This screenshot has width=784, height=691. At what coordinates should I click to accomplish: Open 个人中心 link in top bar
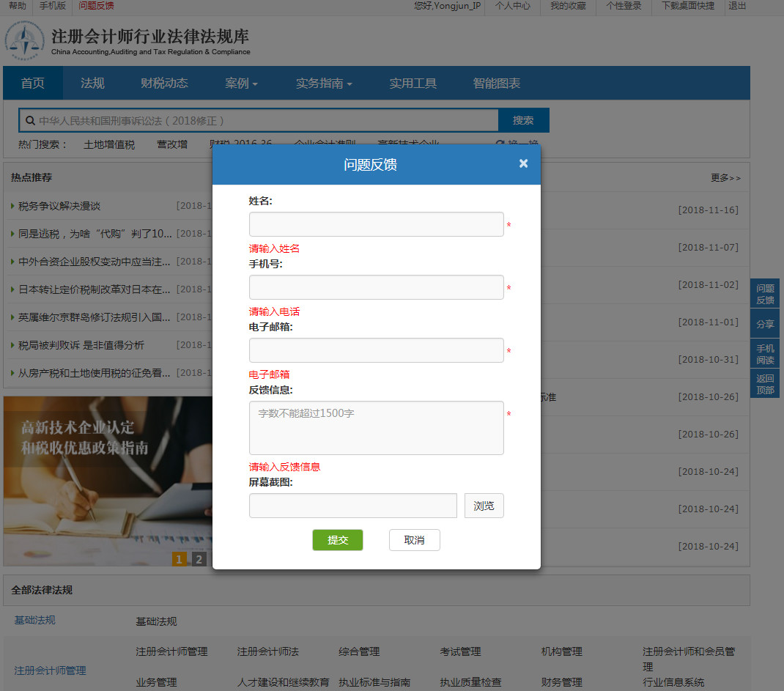[512, 6]
